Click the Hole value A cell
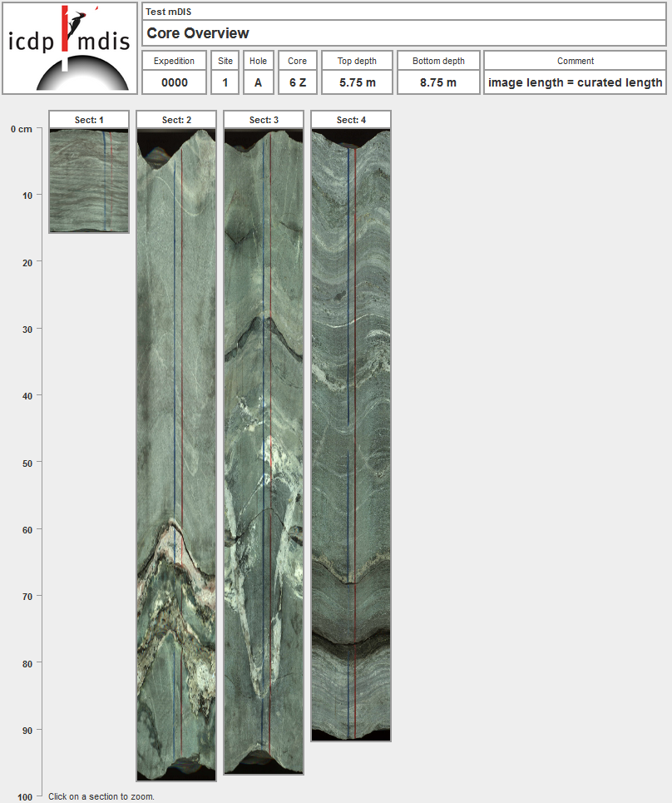 pyautogui.click(x=259, y=82)
